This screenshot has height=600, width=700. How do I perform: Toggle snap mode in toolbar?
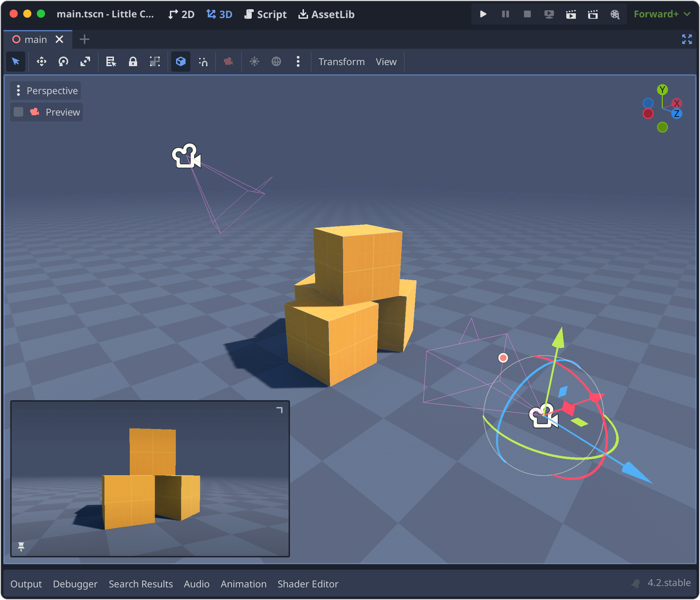click(x=203, y=62)
